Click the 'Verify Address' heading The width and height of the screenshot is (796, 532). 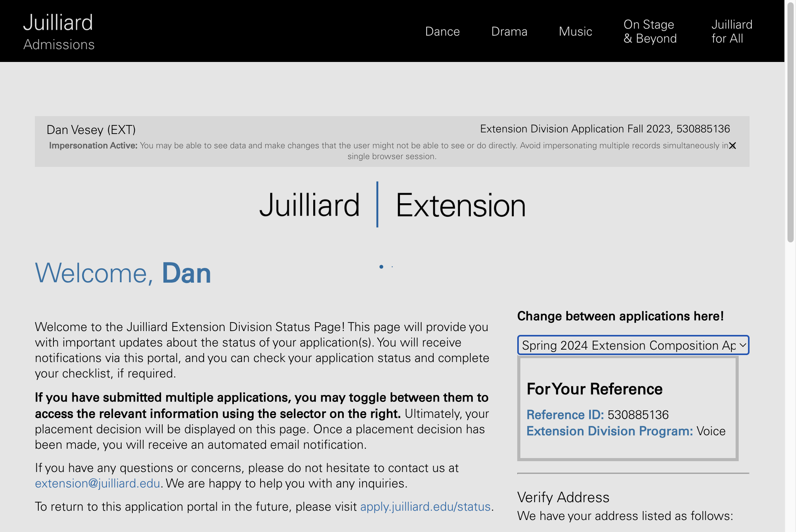coord(563,497)
